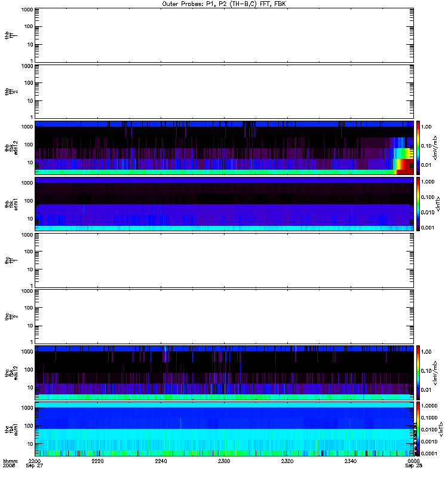This screenshot has height=478, width=448.
Task: Click the "100" tick of thb fbk scm1 panel
Action: tap(29, 201)
